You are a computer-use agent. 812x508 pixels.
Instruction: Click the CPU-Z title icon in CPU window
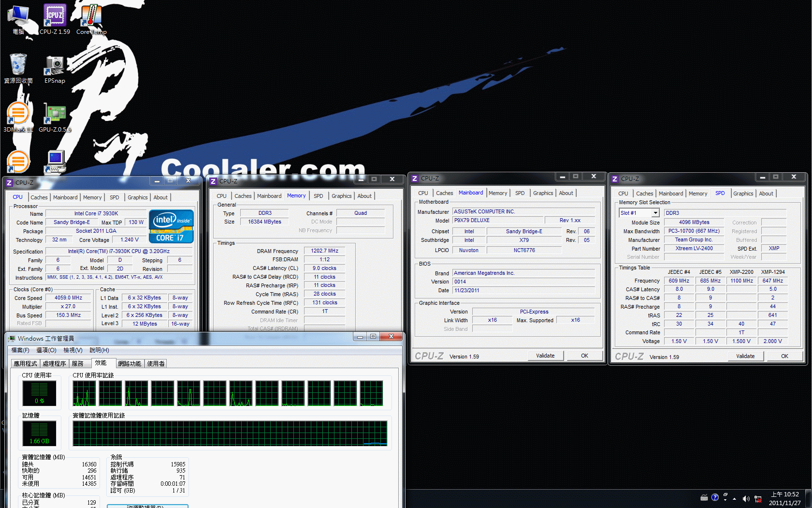9,183
